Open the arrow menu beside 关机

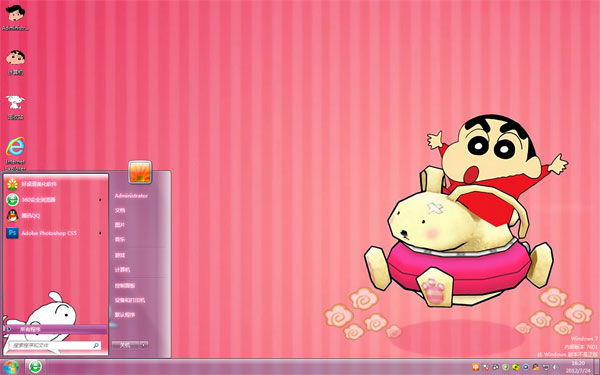pos(144,345)
